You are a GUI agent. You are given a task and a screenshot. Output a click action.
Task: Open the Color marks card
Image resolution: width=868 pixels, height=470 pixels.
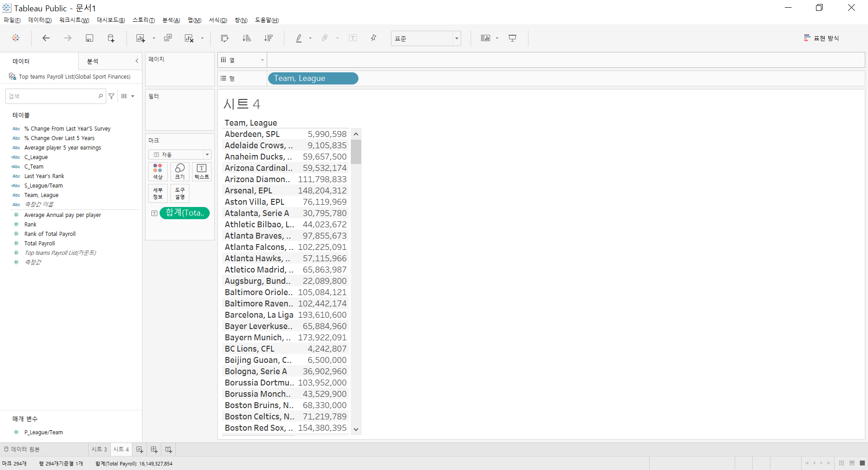click(158, 171)
